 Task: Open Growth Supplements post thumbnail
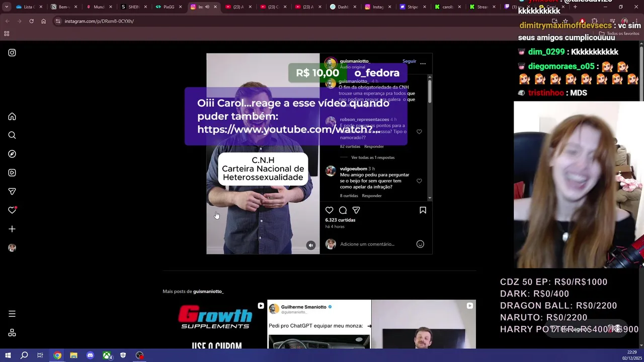tap(215, 324)
